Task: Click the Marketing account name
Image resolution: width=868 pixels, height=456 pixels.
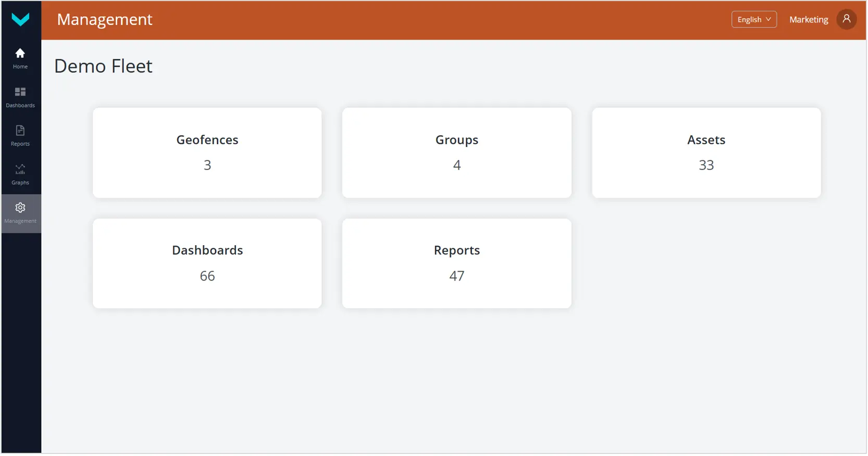Action: [x=808, y=20]
